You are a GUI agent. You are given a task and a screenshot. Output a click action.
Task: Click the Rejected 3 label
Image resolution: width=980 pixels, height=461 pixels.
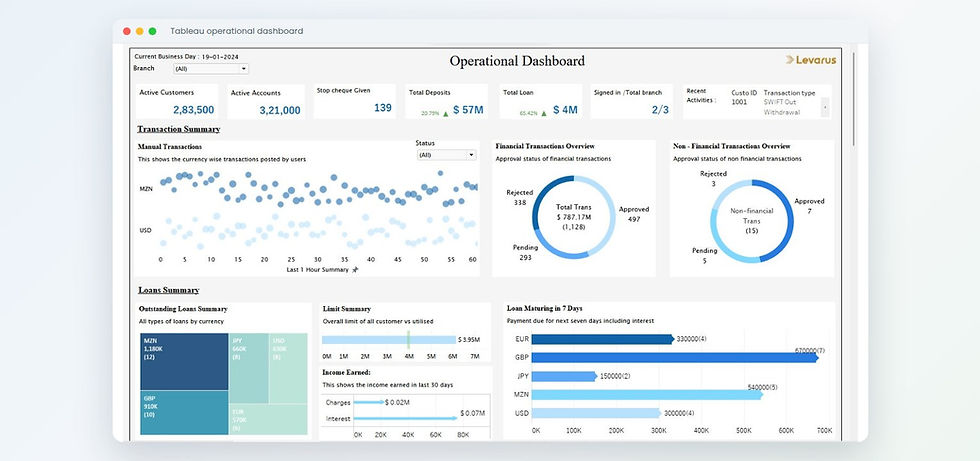713,179
